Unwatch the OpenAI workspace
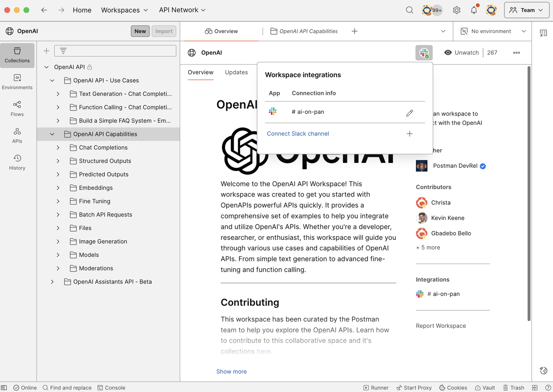The height and width of the screenshot is (392, 553). (461, 52)
